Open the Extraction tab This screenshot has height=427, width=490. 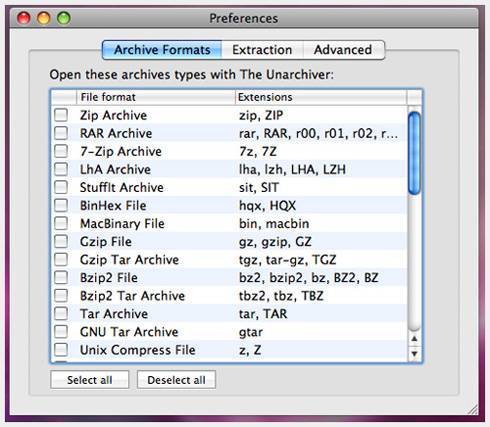click(x=262, y=50)
